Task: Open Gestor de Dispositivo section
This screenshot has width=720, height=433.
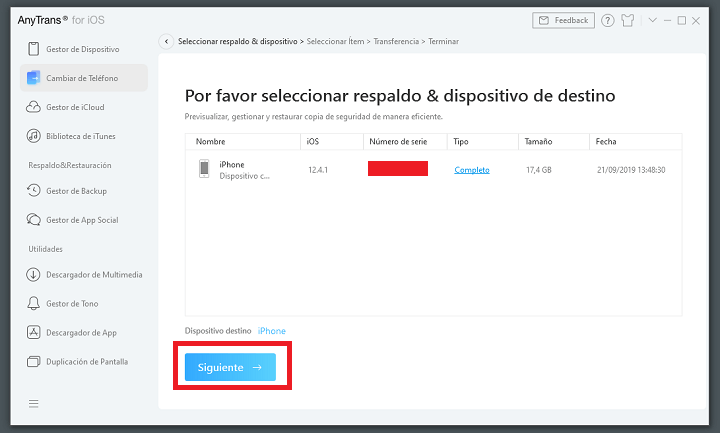Action: point(84,49)
